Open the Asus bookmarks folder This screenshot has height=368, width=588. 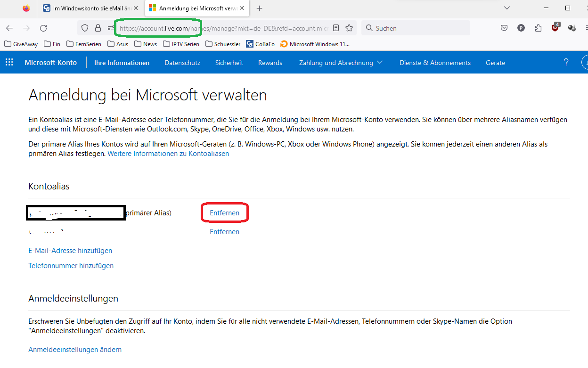click(118, 44)
